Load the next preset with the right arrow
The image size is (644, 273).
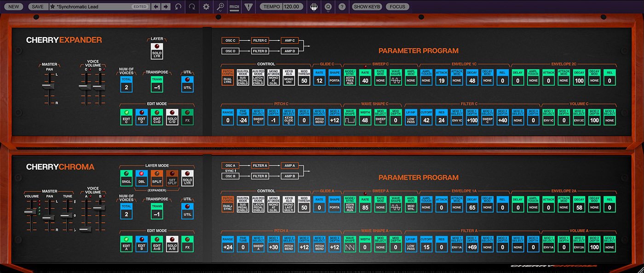(x=166, y=7)
